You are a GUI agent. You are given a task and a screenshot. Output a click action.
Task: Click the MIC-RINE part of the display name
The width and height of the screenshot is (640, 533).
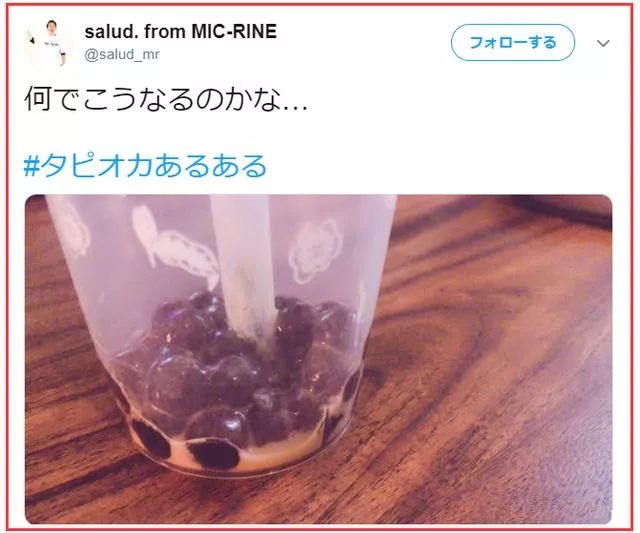click(234, 31)
